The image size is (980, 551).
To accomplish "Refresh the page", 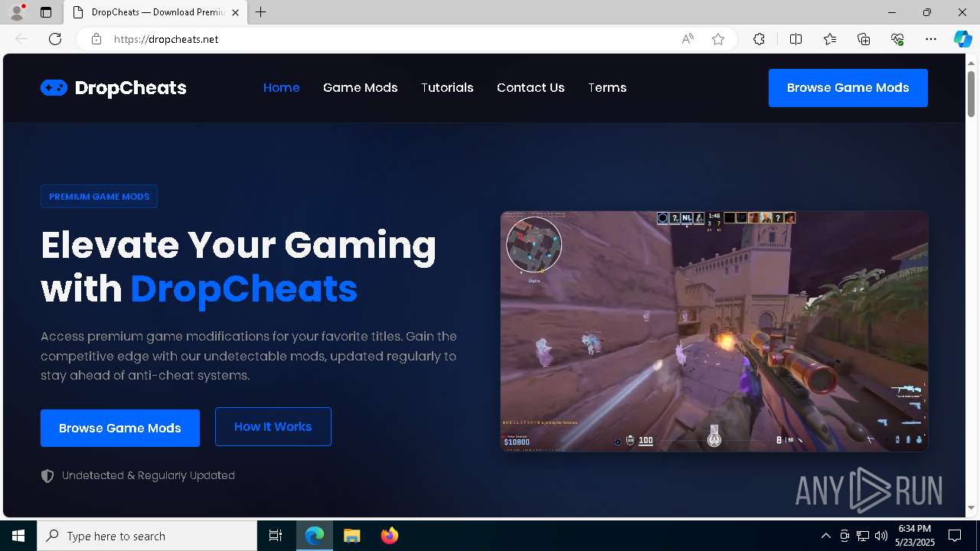I will click(55, 39).
